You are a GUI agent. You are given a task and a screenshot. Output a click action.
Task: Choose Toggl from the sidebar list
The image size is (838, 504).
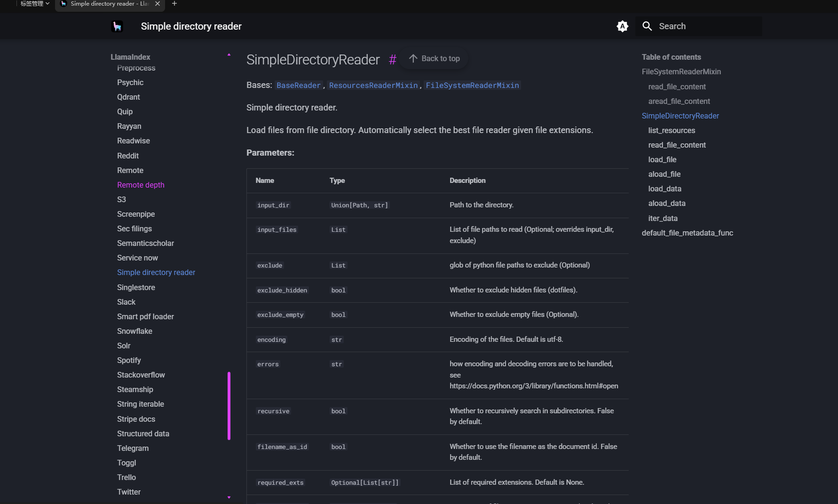126,463
